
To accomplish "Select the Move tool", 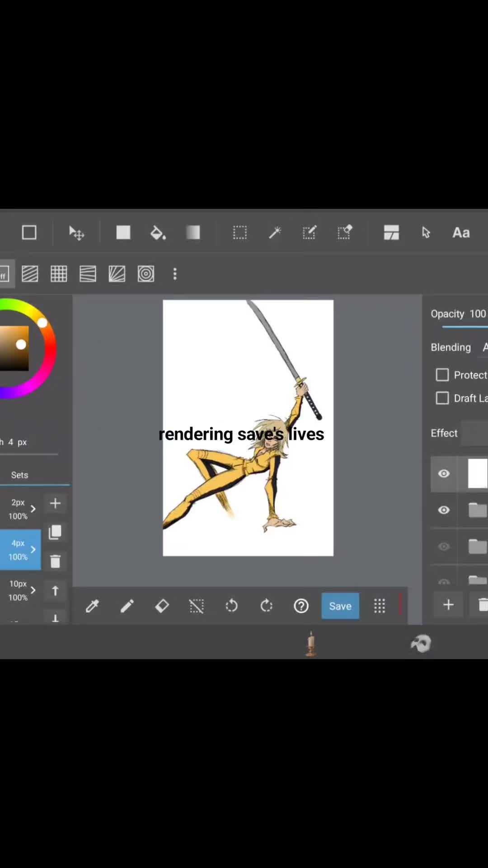I will (x=76, y=233).
